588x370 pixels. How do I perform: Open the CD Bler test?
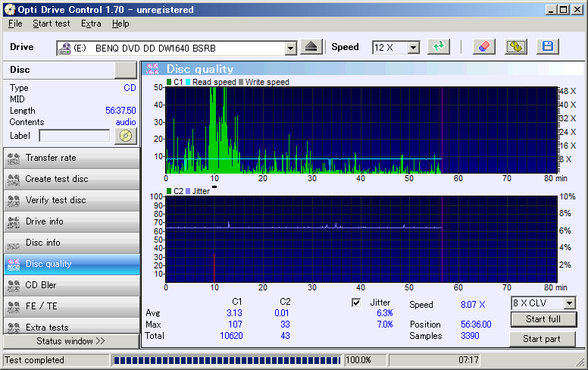pyautogui.click(x=70, y=285)
